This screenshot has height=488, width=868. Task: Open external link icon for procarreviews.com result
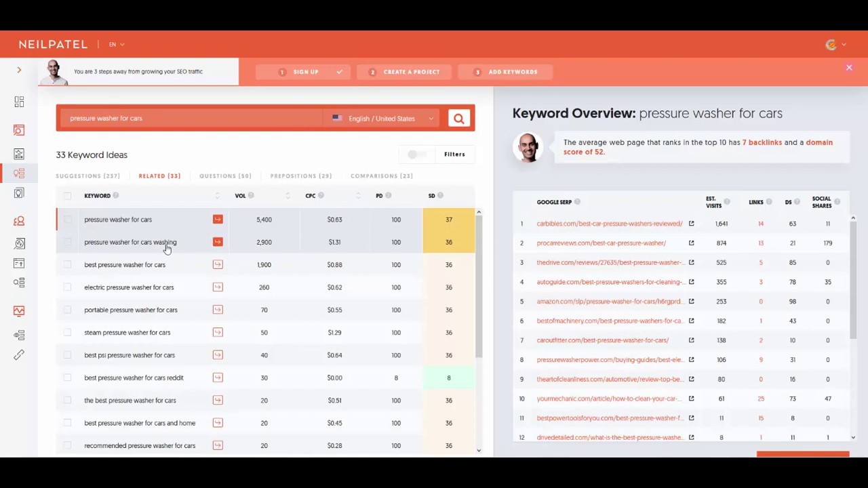(x=691, y=243)
